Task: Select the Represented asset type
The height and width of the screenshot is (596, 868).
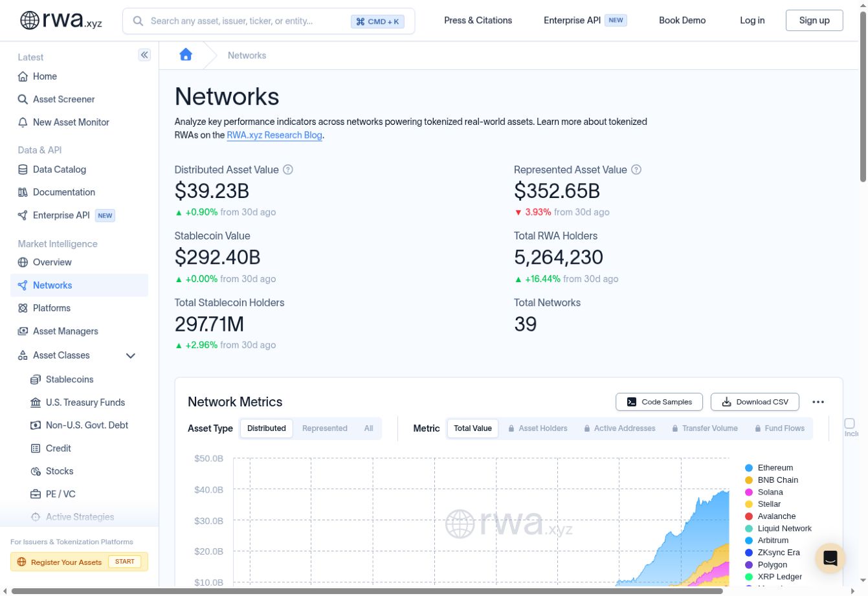Action: tap(325, 428)
